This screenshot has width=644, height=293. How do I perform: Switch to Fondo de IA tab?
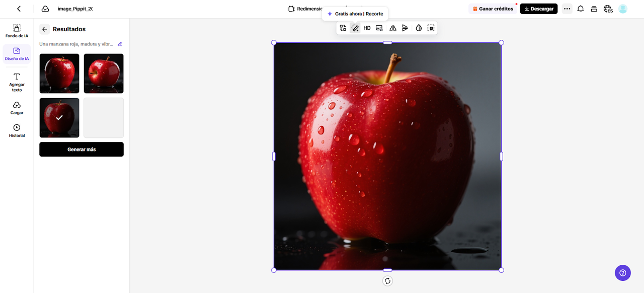[x=17, y=31]
